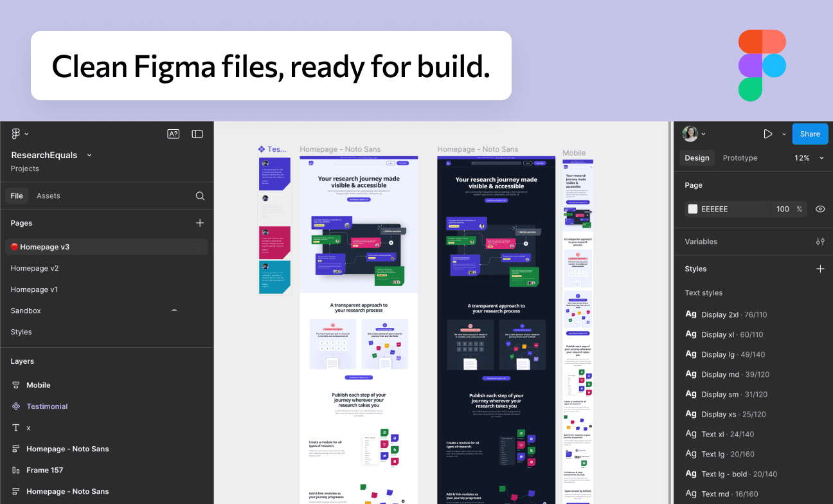Select the Mobile frame thumbnail on canvas

[578, 331]
